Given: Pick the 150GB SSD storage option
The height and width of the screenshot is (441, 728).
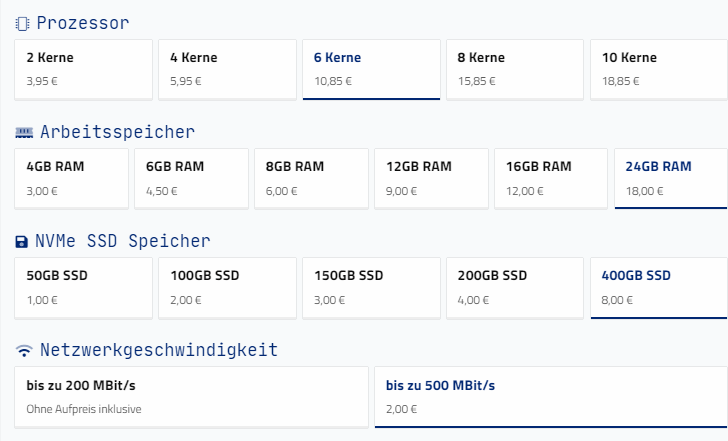Looking at the screenshot, I should [371, 288].
